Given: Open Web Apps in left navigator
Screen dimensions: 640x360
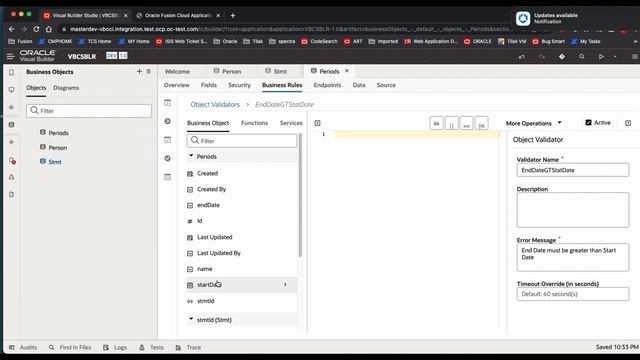Looking at the screenshot, I should tap(11, 89).
